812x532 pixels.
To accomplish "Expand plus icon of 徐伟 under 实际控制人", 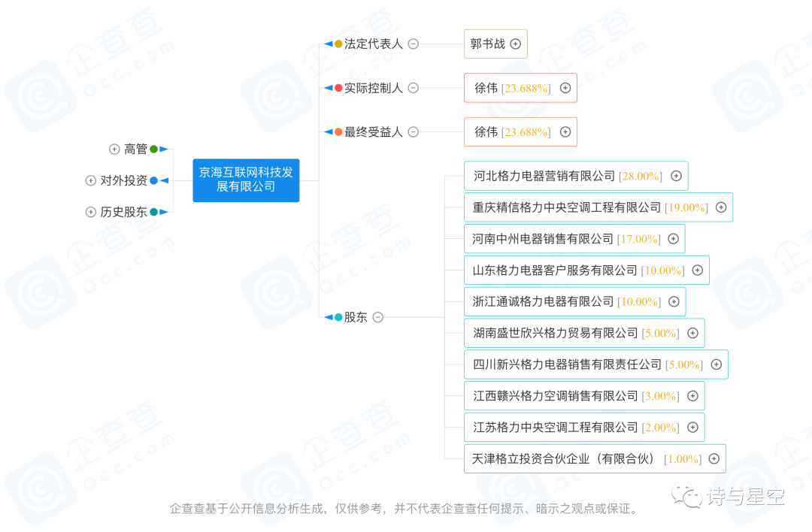I will pos(565,88).
